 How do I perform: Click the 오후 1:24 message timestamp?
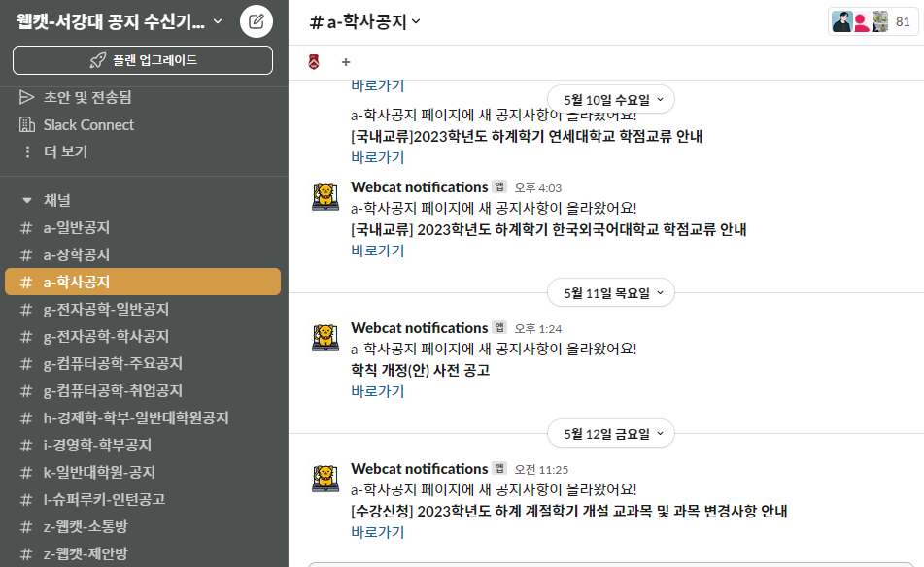tap(538, 328)
